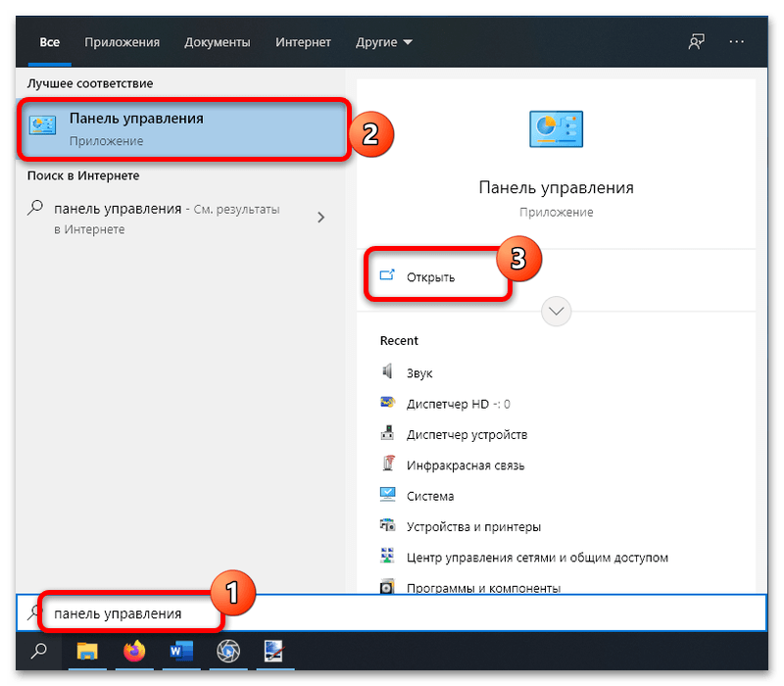Open Центр управления сетями и общим доступом
Viewport: 784px width, 686px height.
click(537, 558)
